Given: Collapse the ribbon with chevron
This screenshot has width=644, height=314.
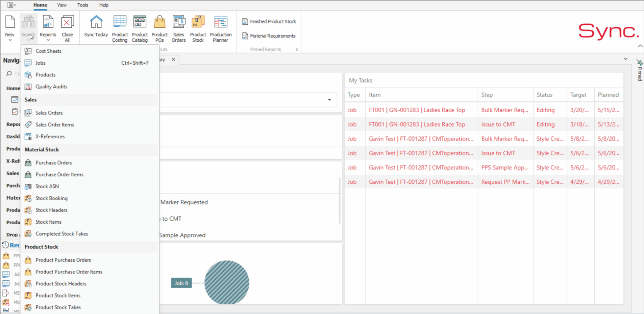Looking at the screenshot, I should click(x=640, y=46).
